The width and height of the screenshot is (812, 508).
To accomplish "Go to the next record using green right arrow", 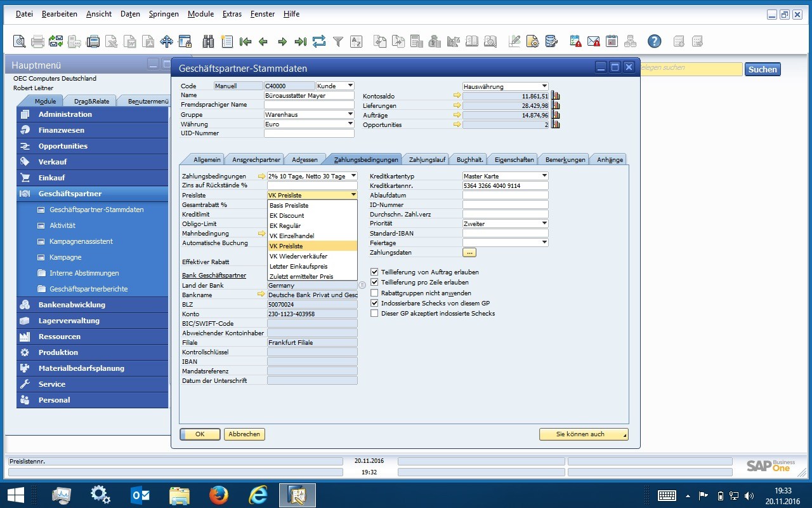I will point(282,42).
